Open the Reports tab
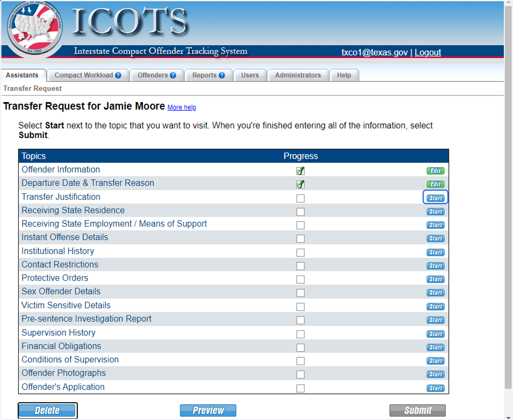The width and height of the screenshot is (513, 420). [209, 75]
